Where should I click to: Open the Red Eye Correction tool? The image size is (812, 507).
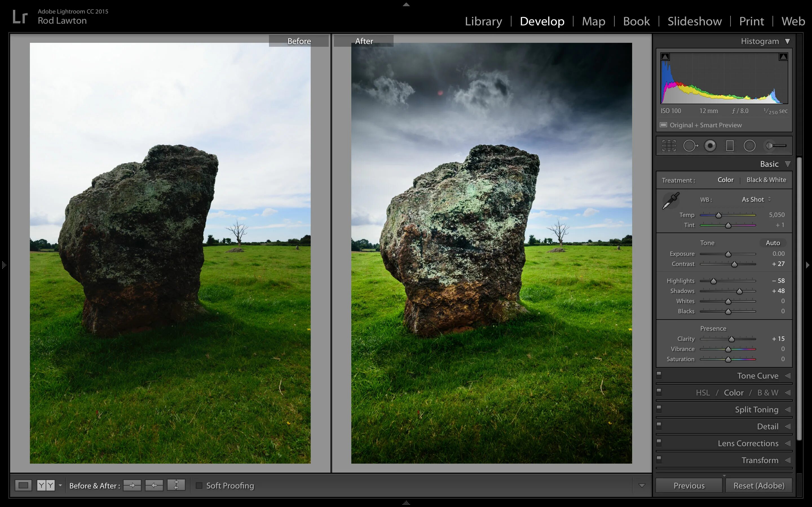pos(710,145)
